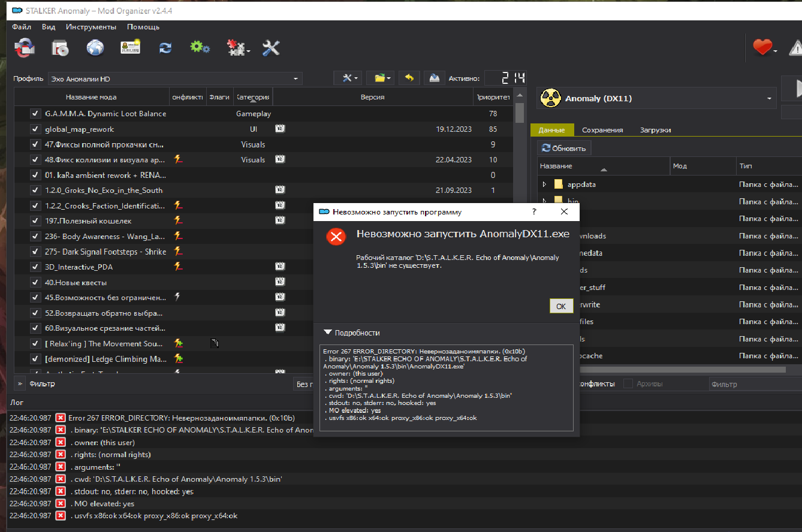Disable G.A.M.M.A. Dynamic Loot Balance checkbox
This screenshot has width=802, height=532.
pos(35,114)
